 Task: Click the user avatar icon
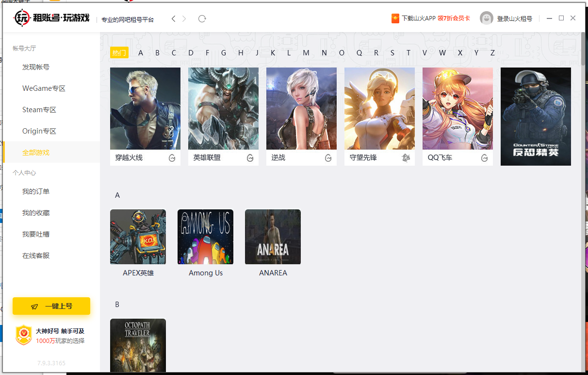coord(486,18)
